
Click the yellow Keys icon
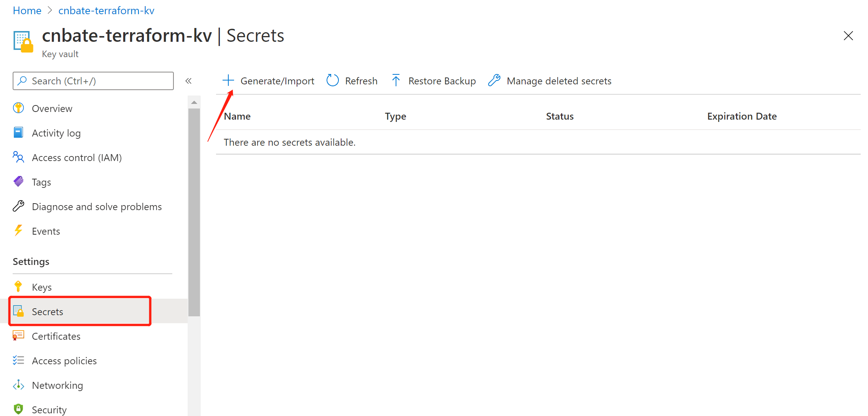tap(18, 287)
